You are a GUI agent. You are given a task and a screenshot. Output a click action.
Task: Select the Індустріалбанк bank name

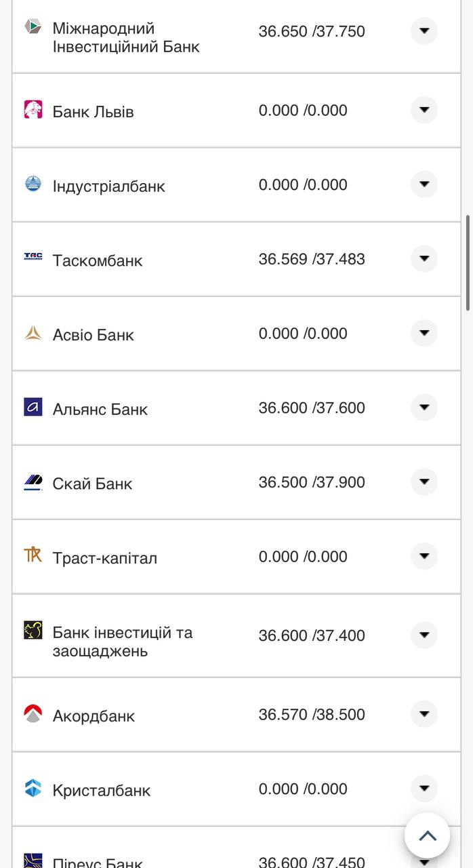point(108,186)
